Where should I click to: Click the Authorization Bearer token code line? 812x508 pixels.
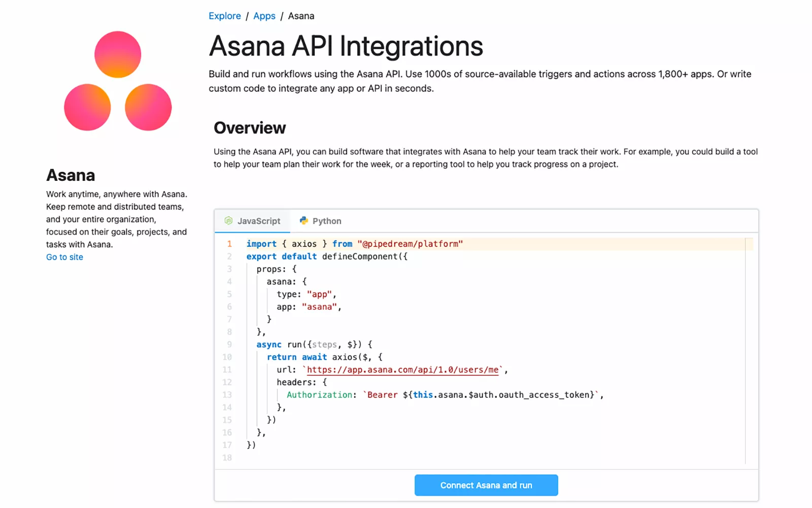[444, 395]
